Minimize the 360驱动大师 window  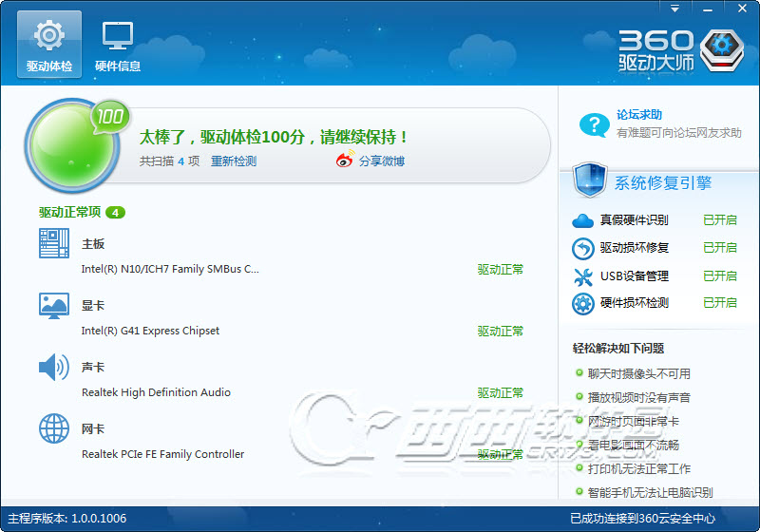(708, 9)
